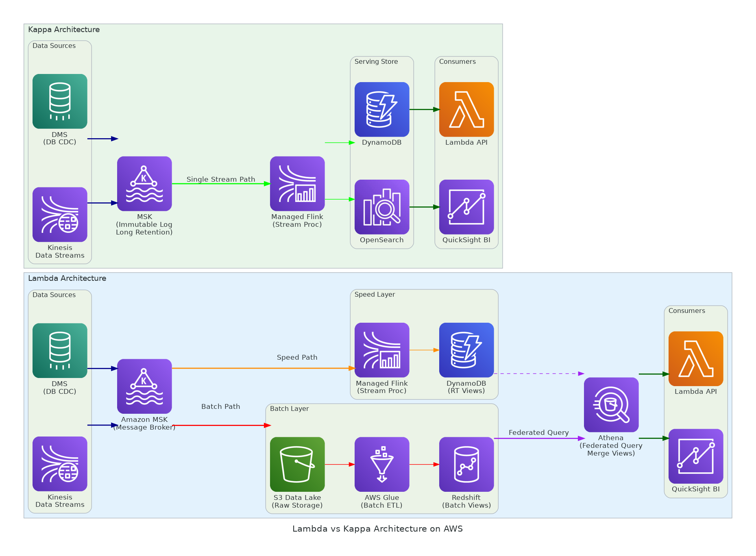The image size is (756, 556).
Task: Open the MSK Immutable Log icon
Action: click(144, 184)
